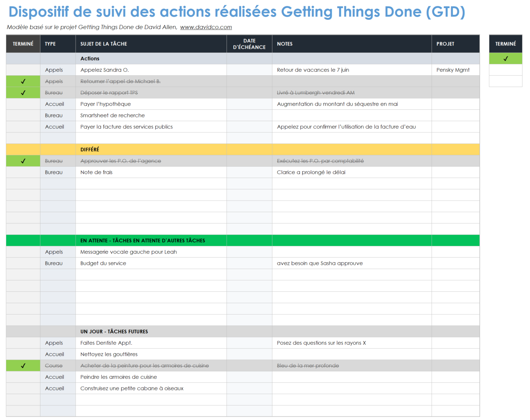The image size is (530, 420).
Task: Click the due date cell for Appelez Sandra O.
Action: tap(249, 70)
